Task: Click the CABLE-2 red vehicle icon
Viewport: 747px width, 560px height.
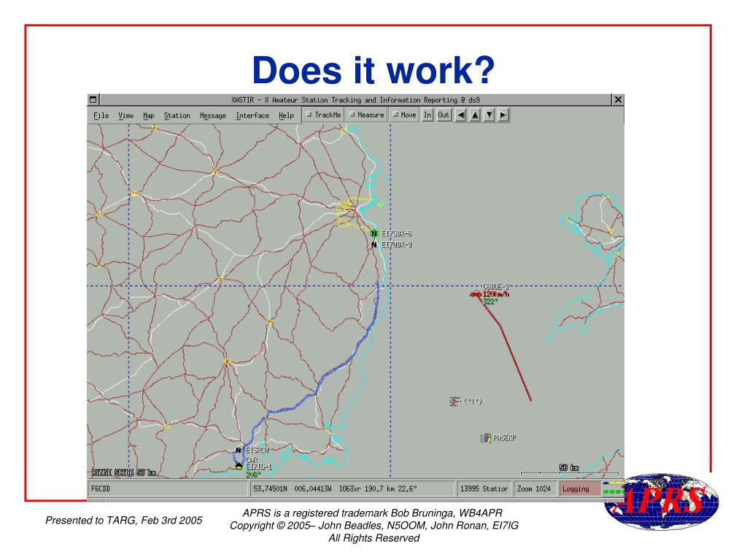Action: coord(476,295)
